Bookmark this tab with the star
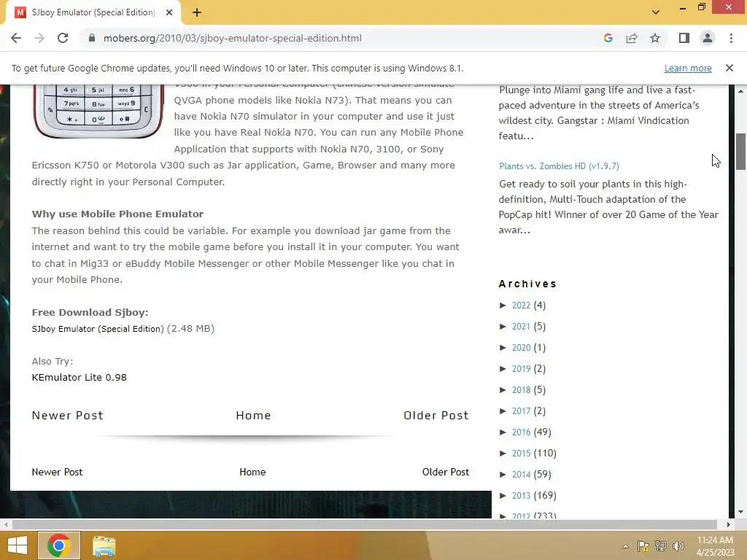The height and width of the screenshot is (560, 747). 655,38
